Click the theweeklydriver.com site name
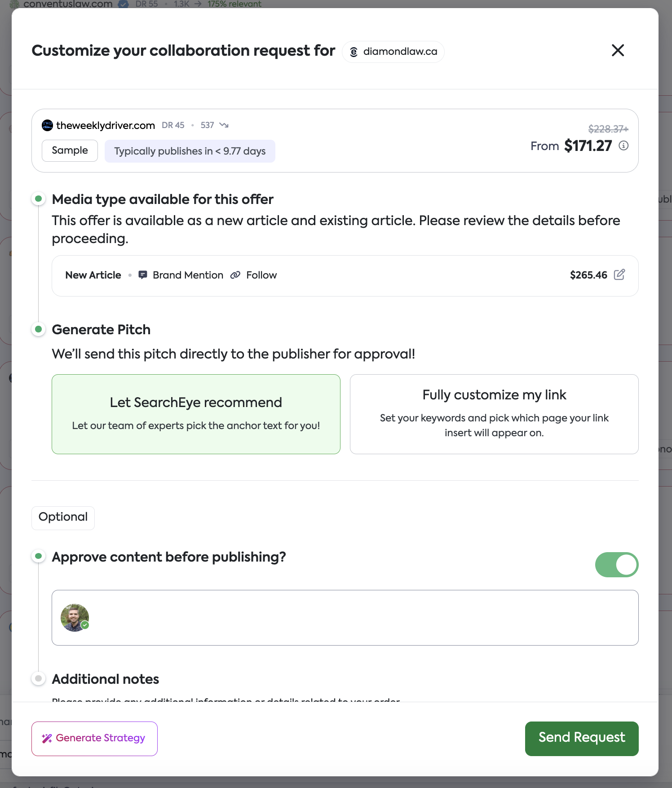The image size is (672, 788). (x=106, y=125)
